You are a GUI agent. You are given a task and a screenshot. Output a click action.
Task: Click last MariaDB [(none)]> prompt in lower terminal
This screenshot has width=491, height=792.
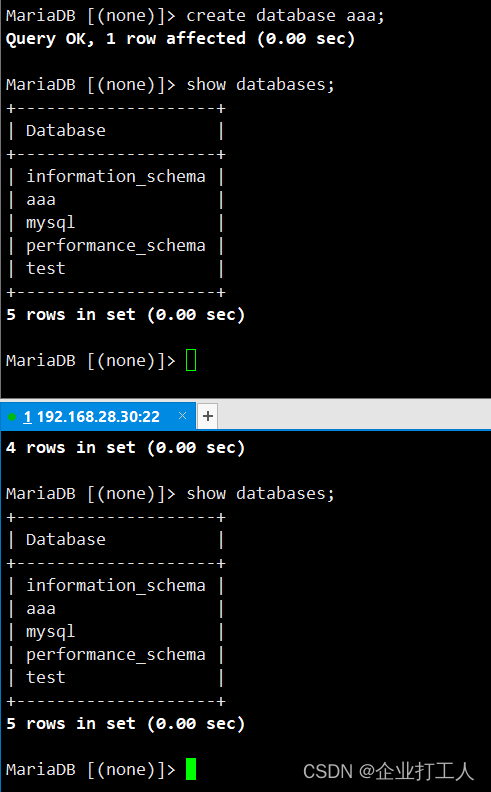click(x=91, y=770)
